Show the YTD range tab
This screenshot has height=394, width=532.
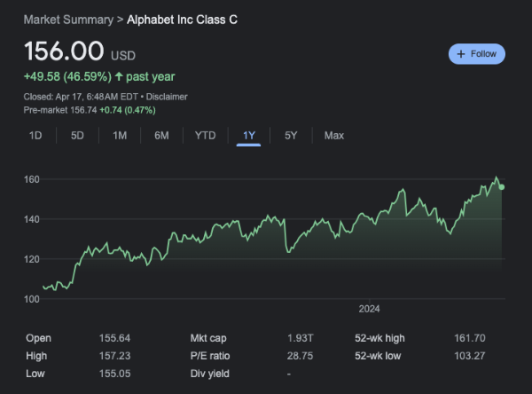(206, 136)
